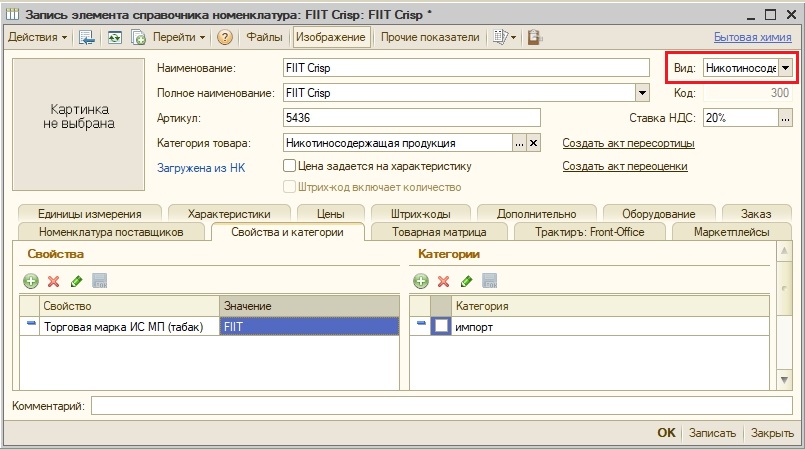805x450 pixels.
Task: Add a new property with green plus
Action: tap(31, 281)
